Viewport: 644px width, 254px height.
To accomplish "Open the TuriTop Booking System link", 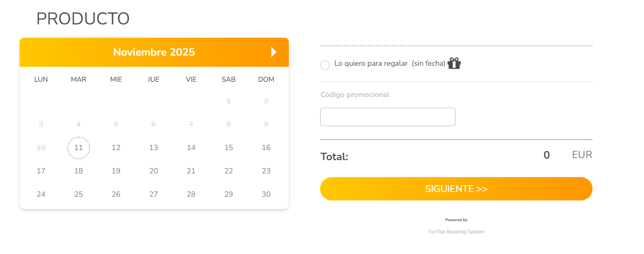I will [x=456, y=232].
